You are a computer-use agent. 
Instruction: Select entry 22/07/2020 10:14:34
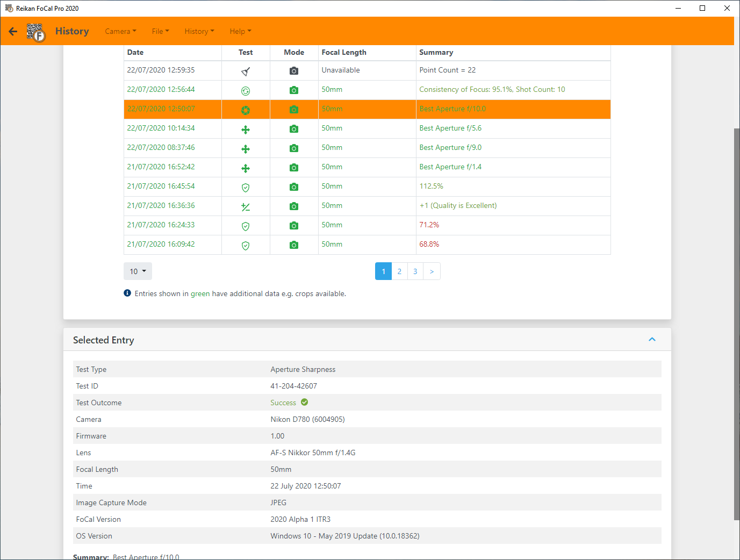click(x=161, y=128)
